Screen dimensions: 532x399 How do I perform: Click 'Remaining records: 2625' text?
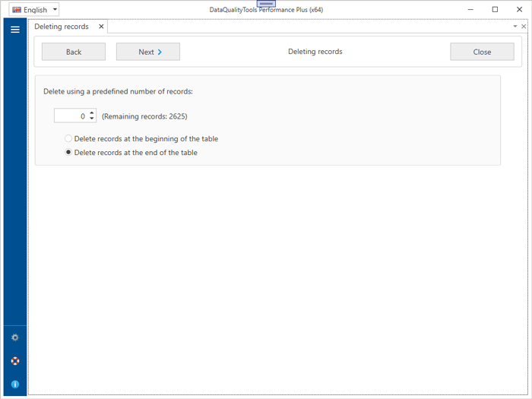pos(144,116)
